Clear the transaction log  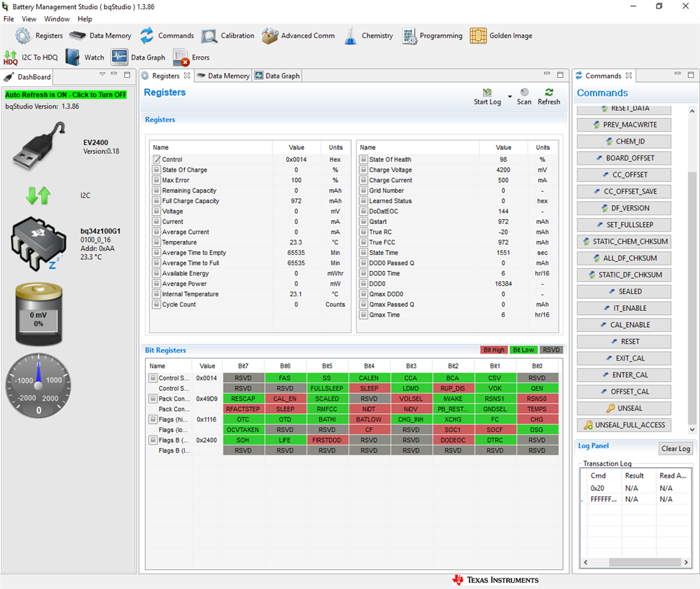point(675,448)
